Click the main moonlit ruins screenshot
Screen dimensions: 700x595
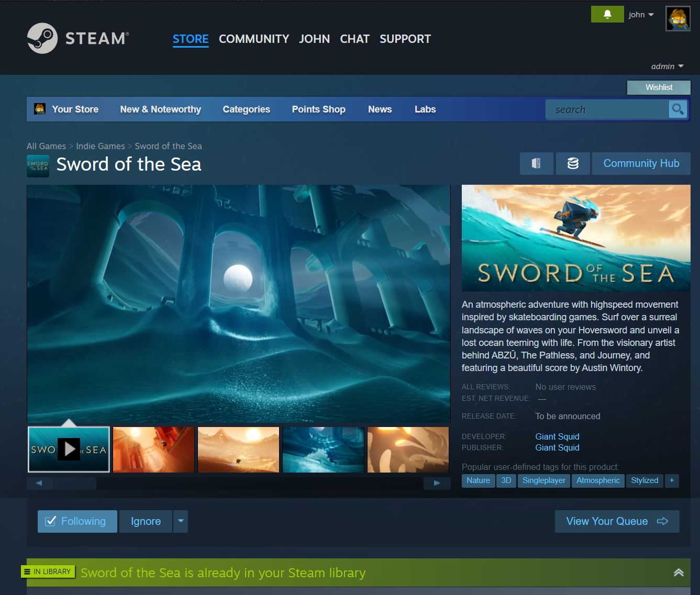238,304
